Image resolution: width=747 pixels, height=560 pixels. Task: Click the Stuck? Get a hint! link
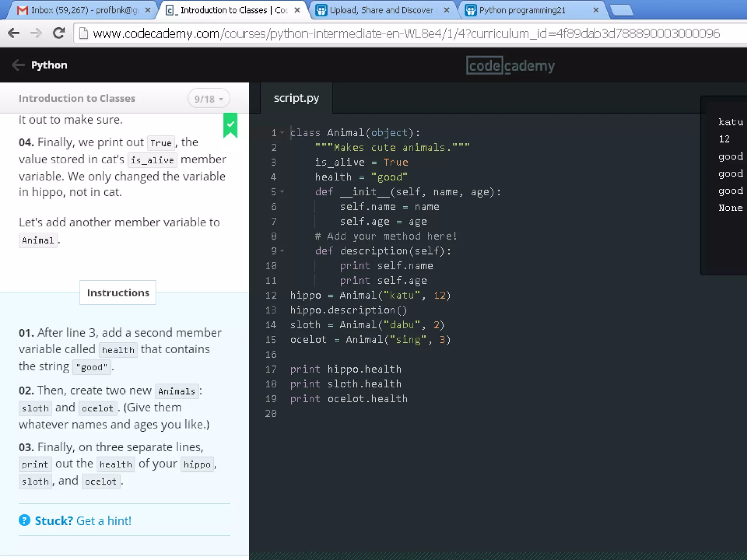point(83,521)
